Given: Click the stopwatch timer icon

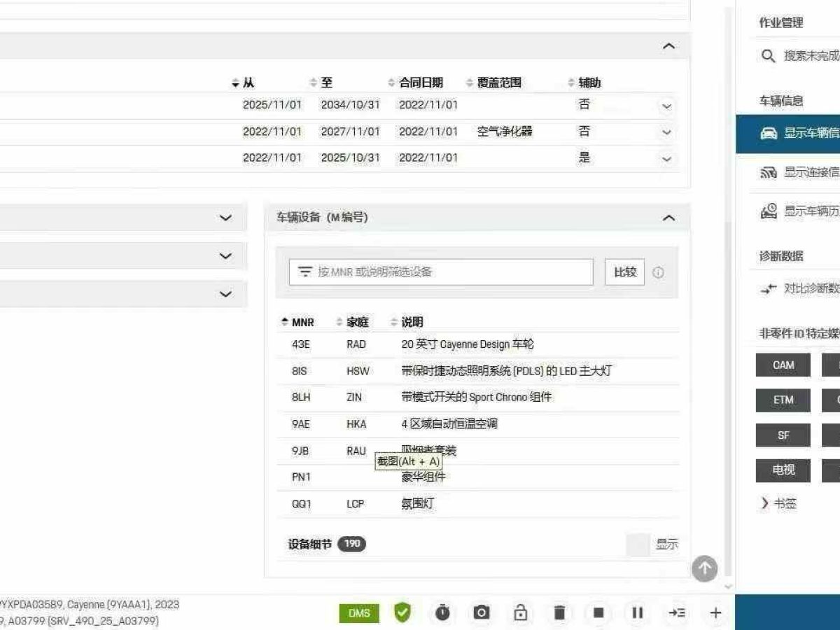Looking at the screenshot, I should point(442,613).
